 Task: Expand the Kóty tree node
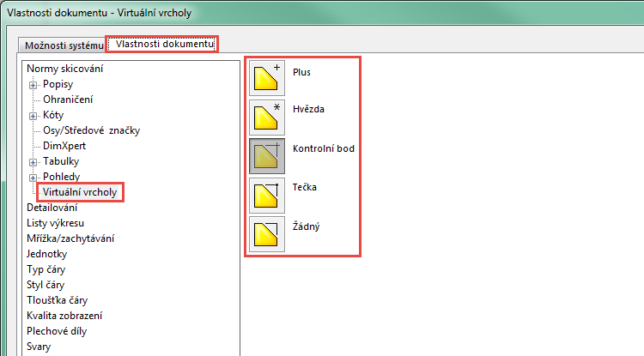pyautogui.click(x=33, y=115)
